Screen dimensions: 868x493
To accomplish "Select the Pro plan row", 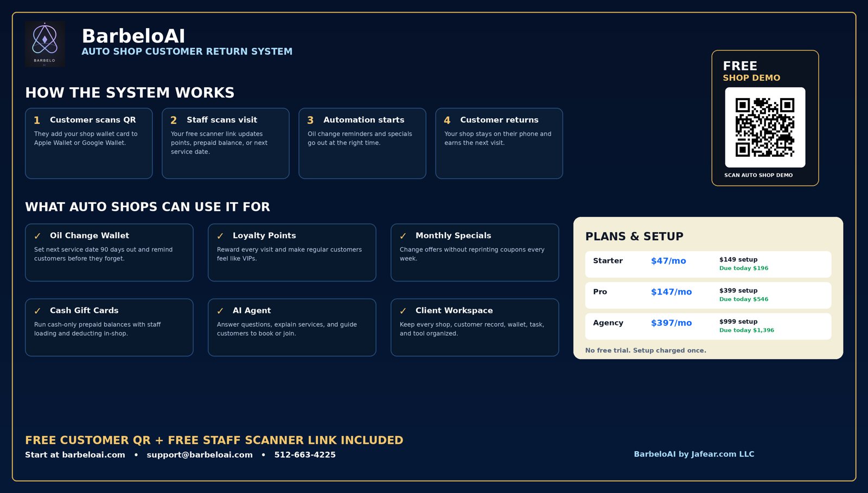I will coord(708,295).
